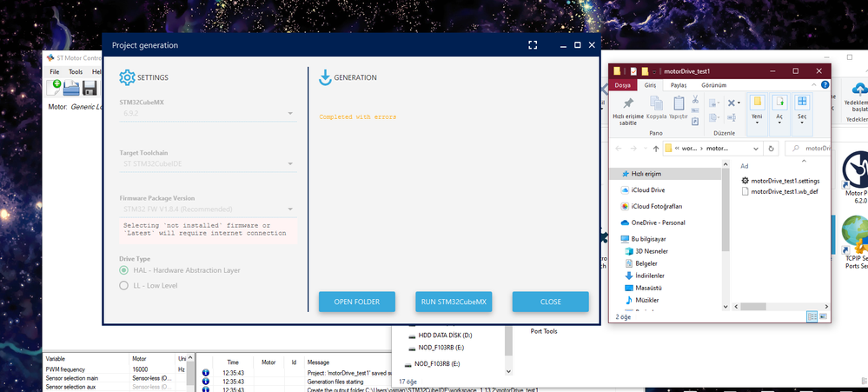Click the TCPIP Serial Ports desktop shortcut icon
868x392 pixels.
tap(856, 234)
